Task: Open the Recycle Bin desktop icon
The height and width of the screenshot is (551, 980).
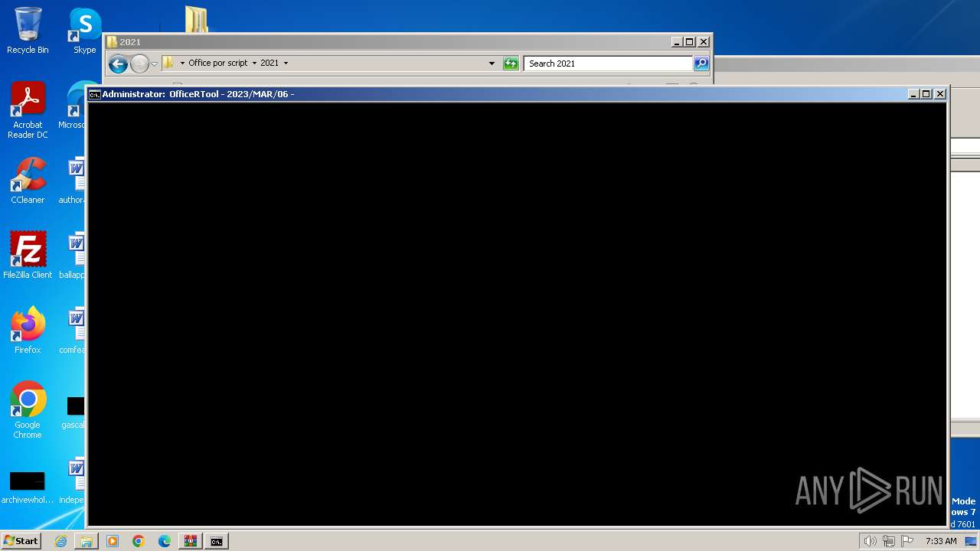Action: tap(28, 31)
